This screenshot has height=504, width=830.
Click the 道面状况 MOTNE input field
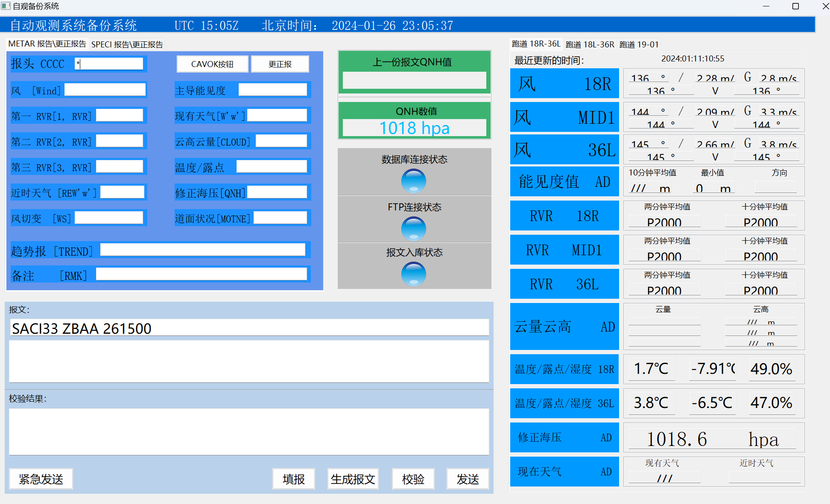click(x=280, y=218)
